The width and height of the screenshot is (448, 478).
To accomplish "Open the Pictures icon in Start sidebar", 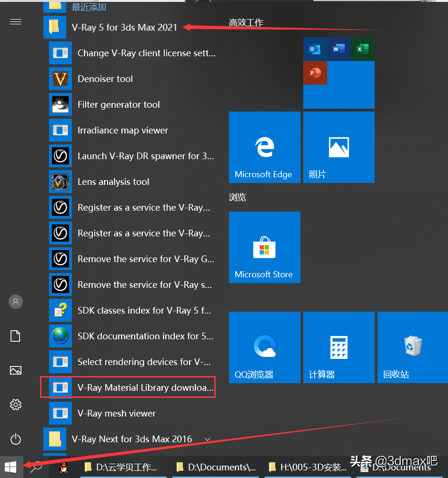I will 16,370.
